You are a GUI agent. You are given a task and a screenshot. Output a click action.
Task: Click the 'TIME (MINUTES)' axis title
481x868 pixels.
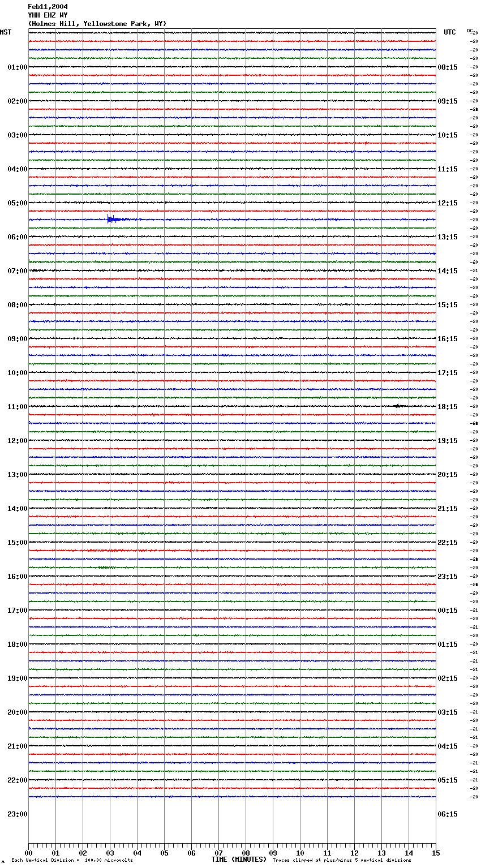[x=238, y=860]
